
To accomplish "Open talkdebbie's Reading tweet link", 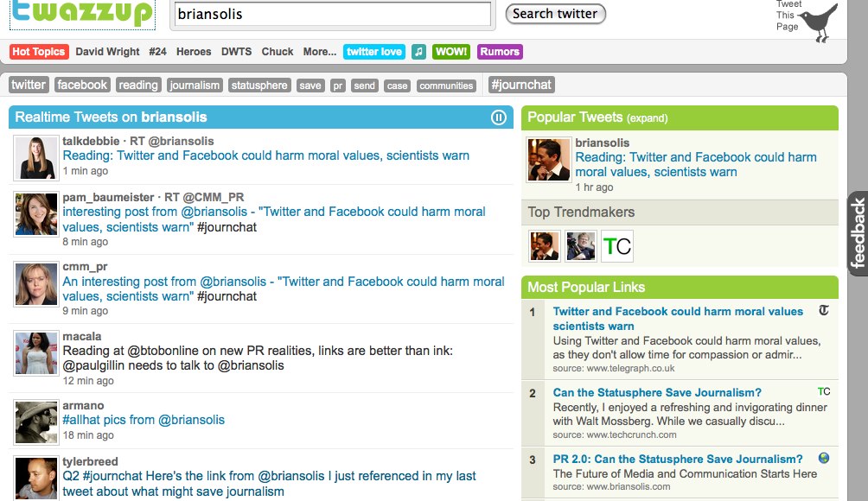I will (265, 156).
